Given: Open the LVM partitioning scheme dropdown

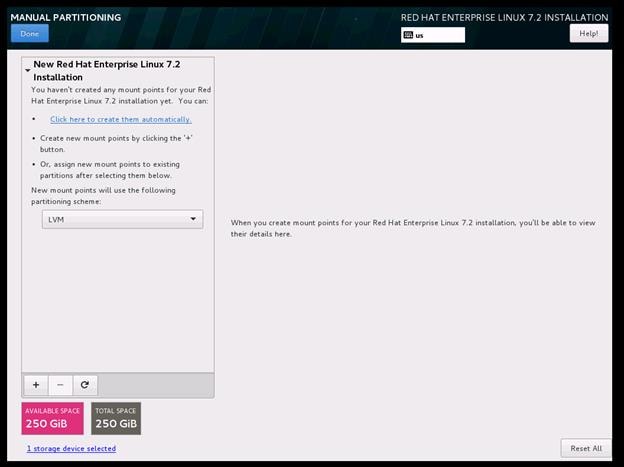Looking at the screenshot, I should [x=123, y=219].
